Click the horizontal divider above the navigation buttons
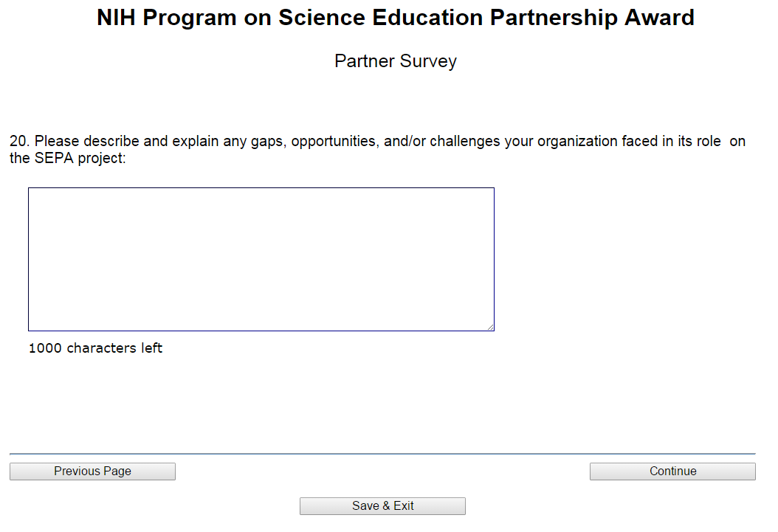 [382, 454]
